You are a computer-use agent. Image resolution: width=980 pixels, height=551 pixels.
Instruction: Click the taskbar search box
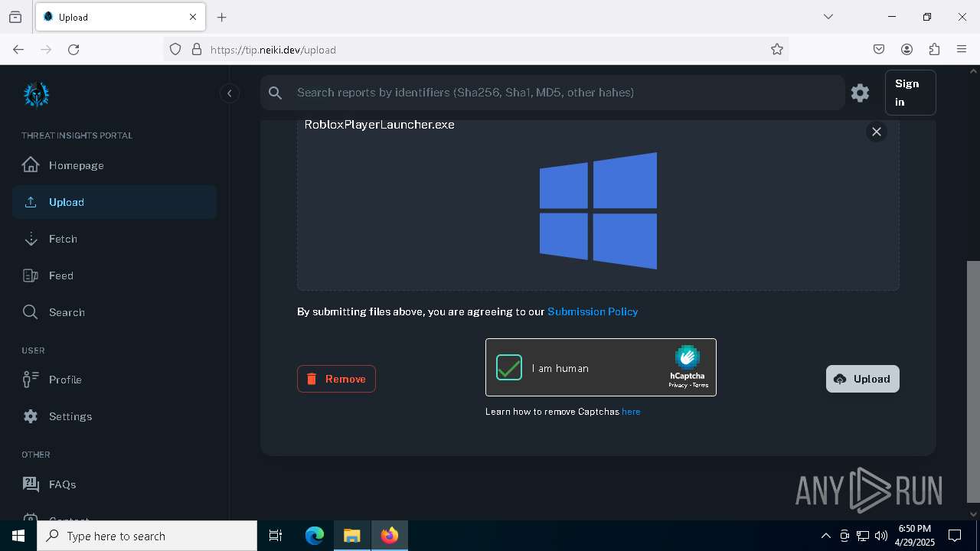(147, 536)
